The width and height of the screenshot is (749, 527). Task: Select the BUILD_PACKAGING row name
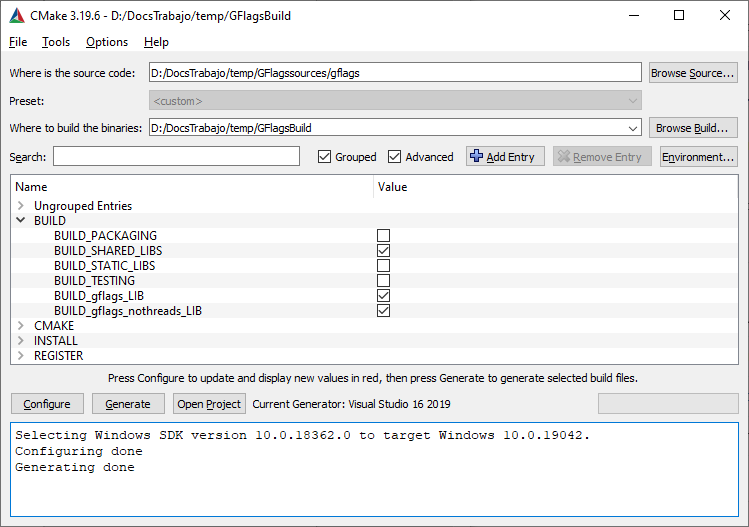click(105, 236)
